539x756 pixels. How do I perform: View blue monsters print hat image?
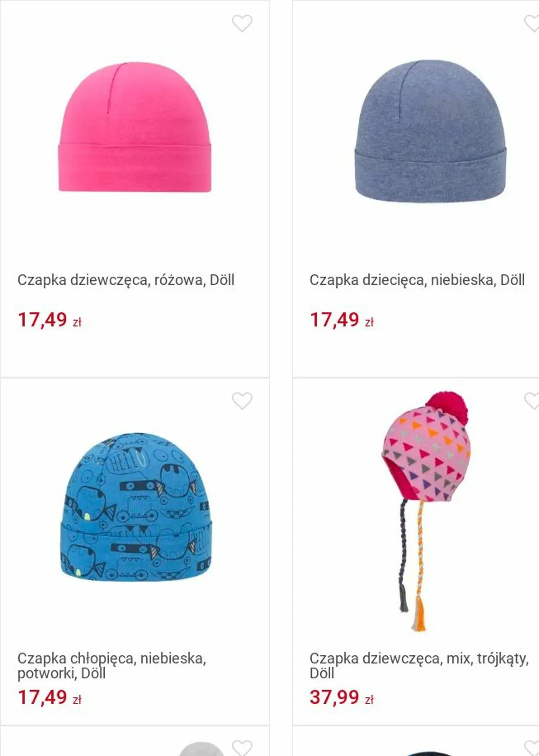click(x=135, y=507)
